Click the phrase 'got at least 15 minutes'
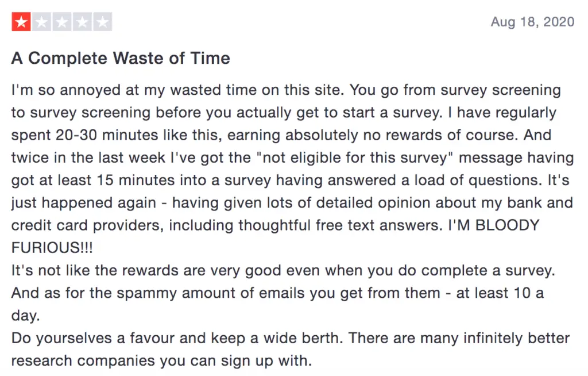 coord(93,181)
